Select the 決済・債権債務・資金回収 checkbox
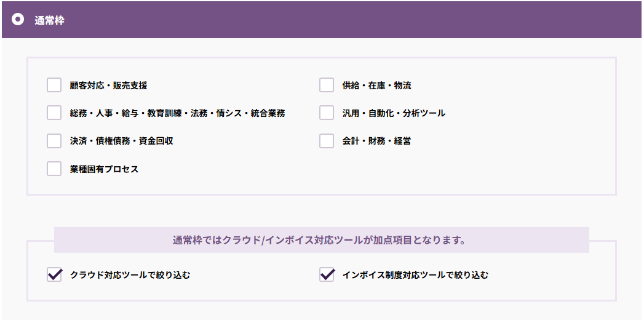 pos(54,141)
